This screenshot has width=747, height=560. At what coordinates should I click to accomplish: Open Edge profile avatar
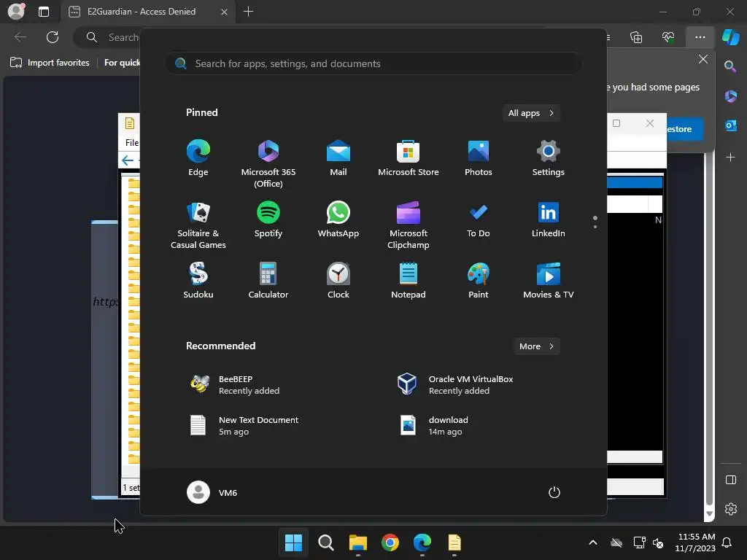(x=16, y=11)
